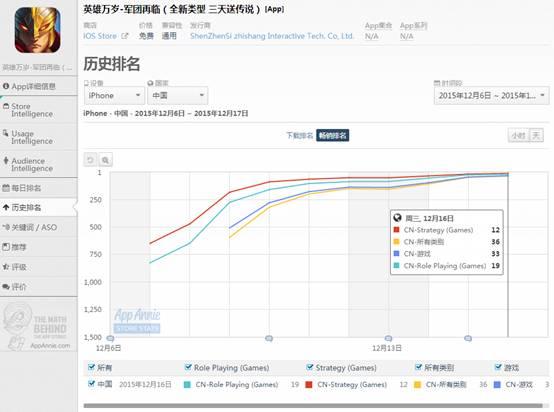Image resolution: width=554 pixels, height=412 pixels.
Task: Click red CN-Strategy legend swatch
Action: (309, 384)
